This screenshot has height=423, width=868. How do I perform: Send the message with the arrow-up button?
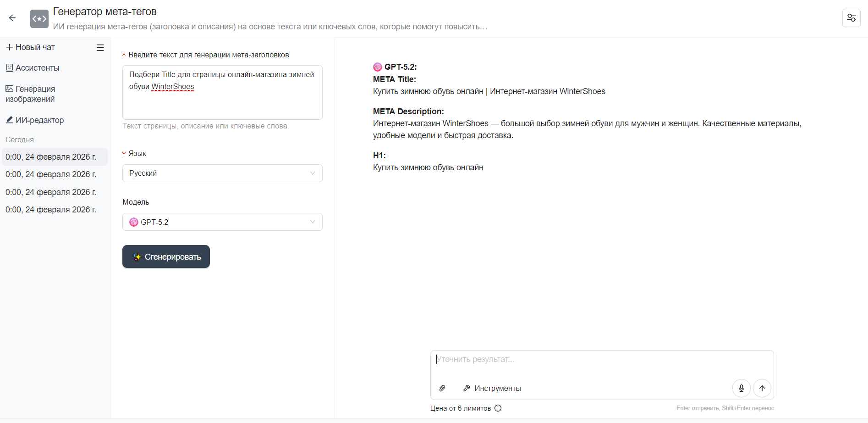pyautogui.click(x=762, y=388)
